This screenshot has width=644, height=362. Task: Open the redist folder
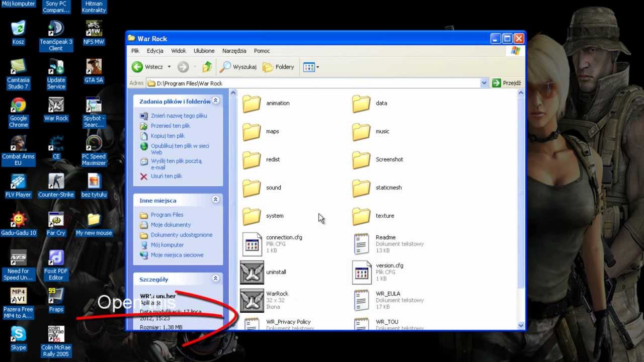coord(261,159)
